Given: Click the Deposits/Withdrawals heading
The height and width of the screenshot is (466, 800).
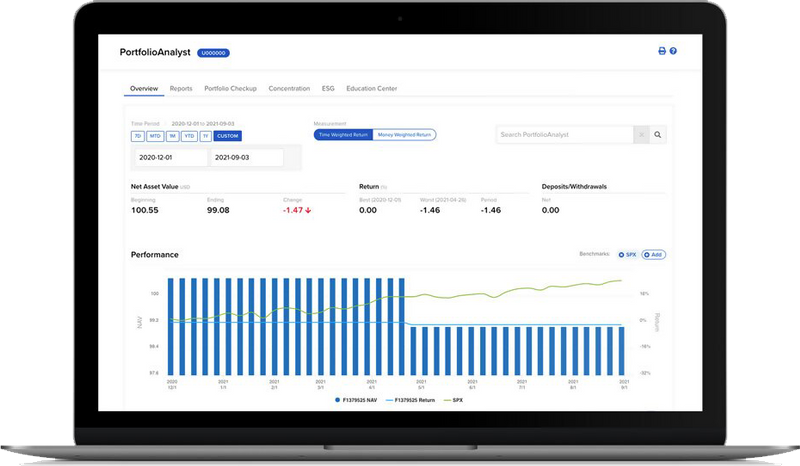Looking at the screenshot, I should pyautogui.click(x=574, y=187).
